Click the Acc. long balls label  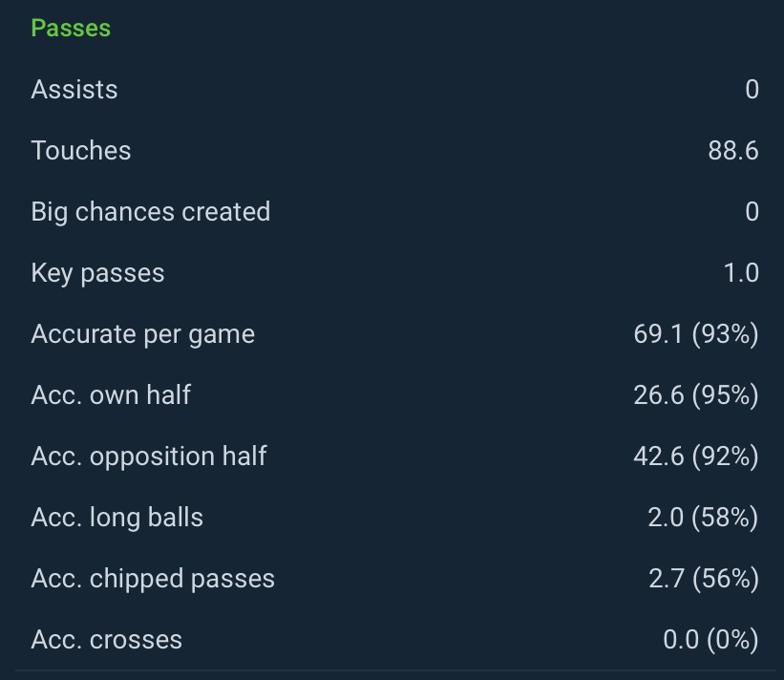(117, 518)
